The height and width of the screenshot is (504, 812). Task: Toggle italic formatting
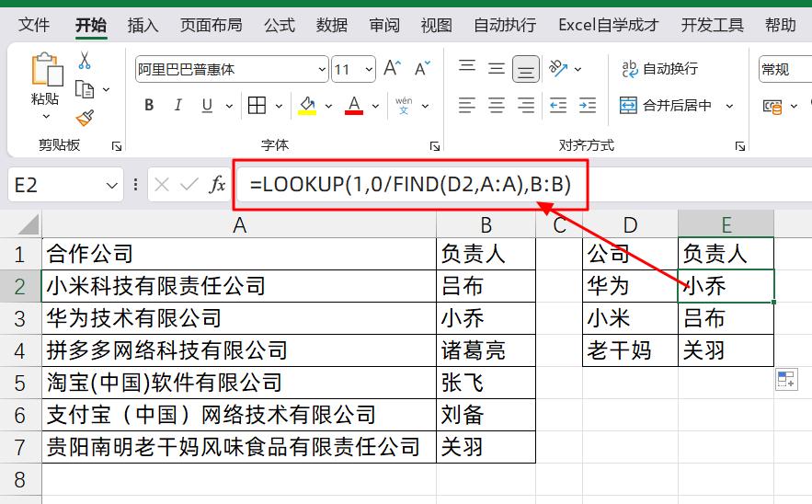[x=178, y=106]
